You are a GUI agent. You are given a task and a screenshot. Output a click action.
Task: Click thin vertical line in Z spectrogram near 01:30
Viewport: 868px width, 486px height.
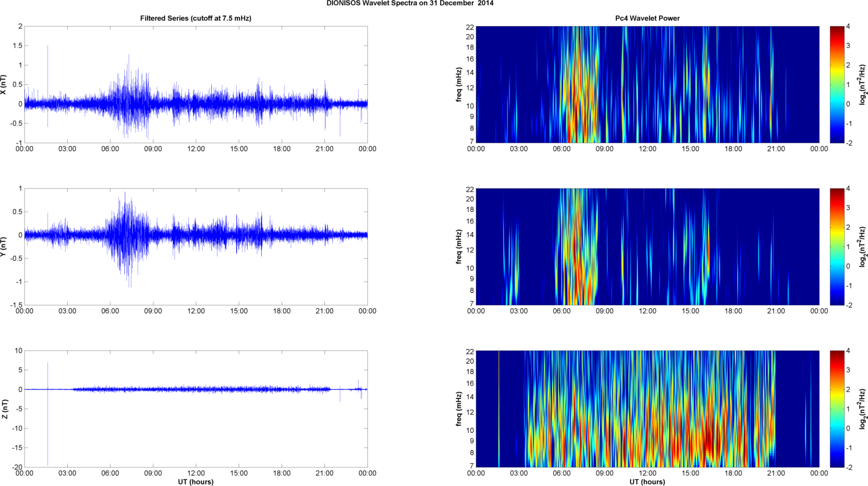click(499, 409)
